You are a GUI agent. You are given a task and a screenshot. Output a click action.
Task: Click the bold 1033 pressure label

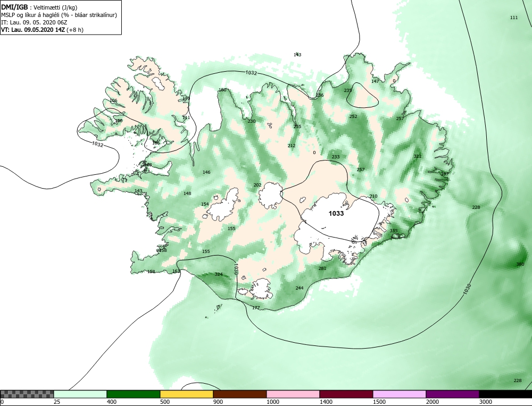pos(336,214)
